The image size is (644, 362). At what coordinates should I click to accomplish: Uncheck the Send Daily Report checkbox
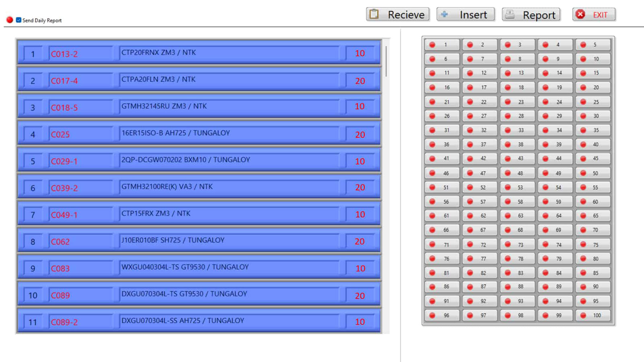click(19, 20)
